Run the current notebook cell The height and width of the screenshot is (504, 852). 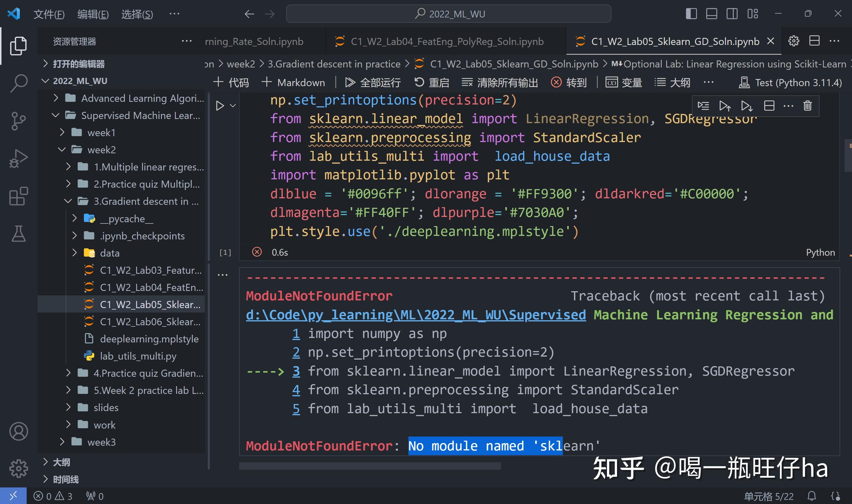(x=220, y=106)
